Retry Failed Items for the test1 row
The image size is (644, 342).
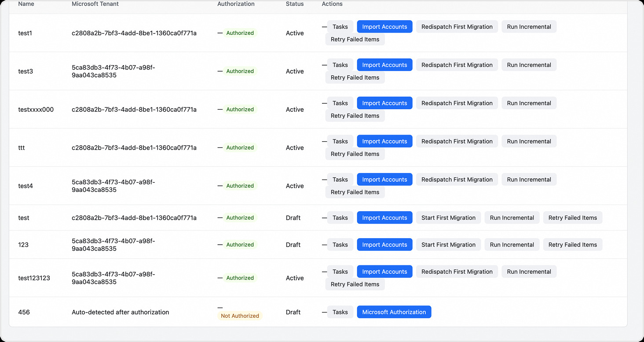[355, 39]
